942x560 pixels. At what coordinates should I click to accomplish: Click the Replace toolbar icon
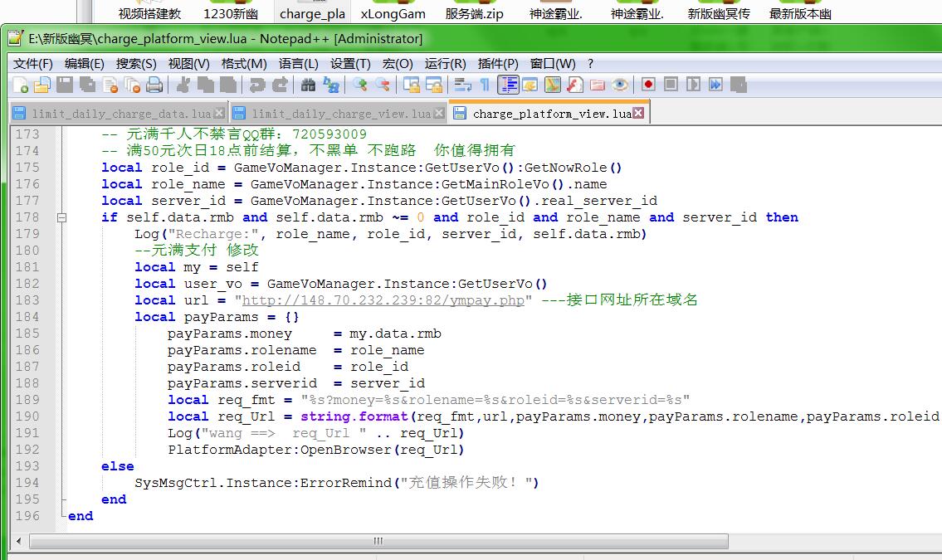point(330,85)
